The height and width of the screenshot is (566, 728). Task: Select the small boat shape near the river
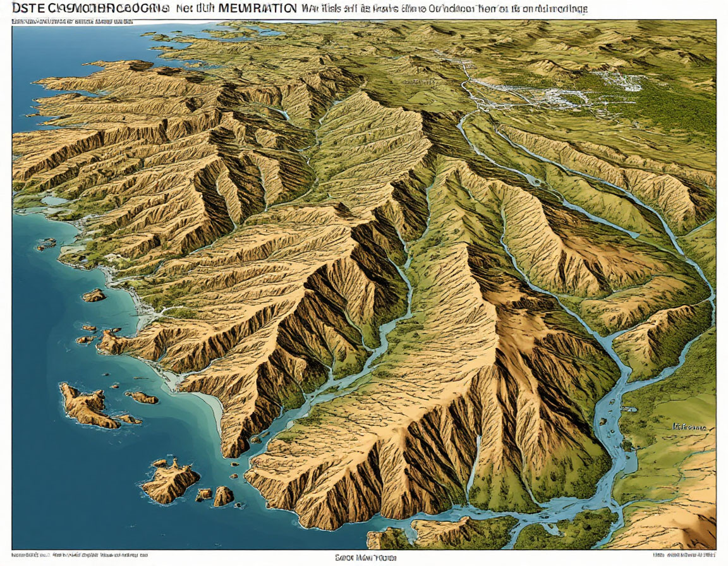pyautogui.click(x=629, y=409)
